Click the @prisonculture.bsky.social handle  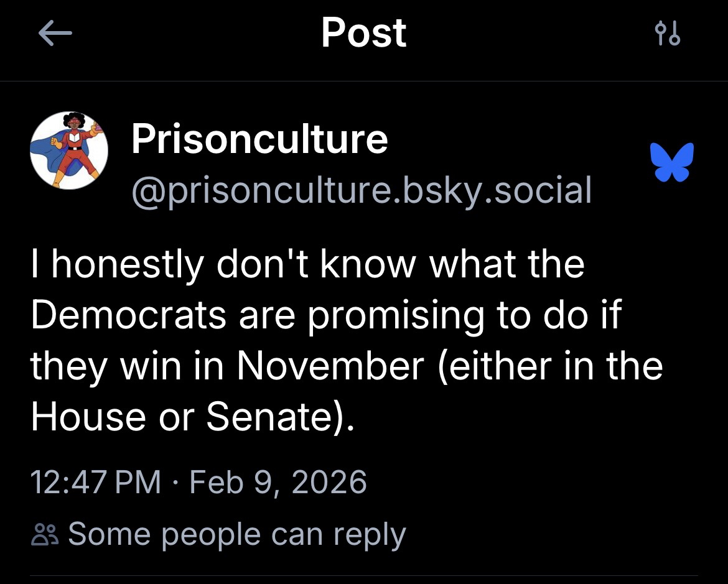tap(360, 190)
